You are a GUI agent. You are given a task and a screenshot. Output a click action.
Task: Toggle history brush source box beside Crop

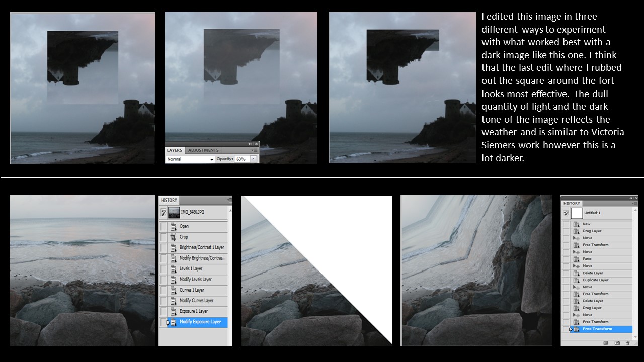[164, 237]
